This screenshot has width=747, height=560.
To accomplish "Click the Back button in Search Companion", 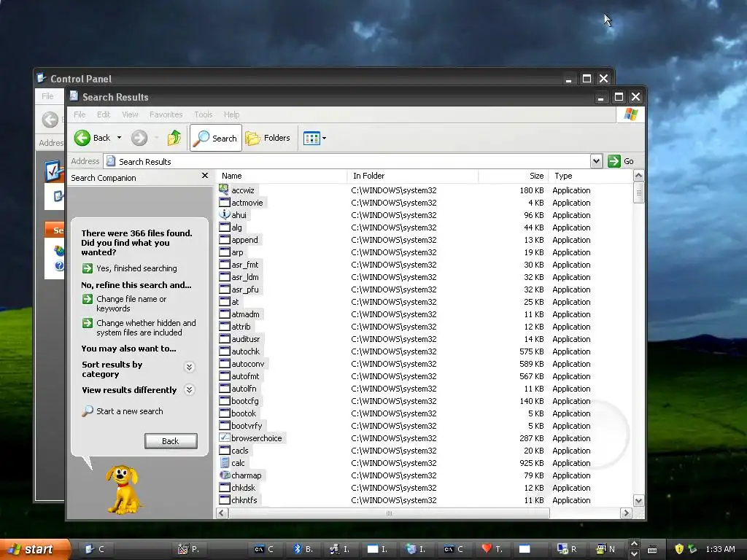I will pyautogui.click(x=171, y=441).
